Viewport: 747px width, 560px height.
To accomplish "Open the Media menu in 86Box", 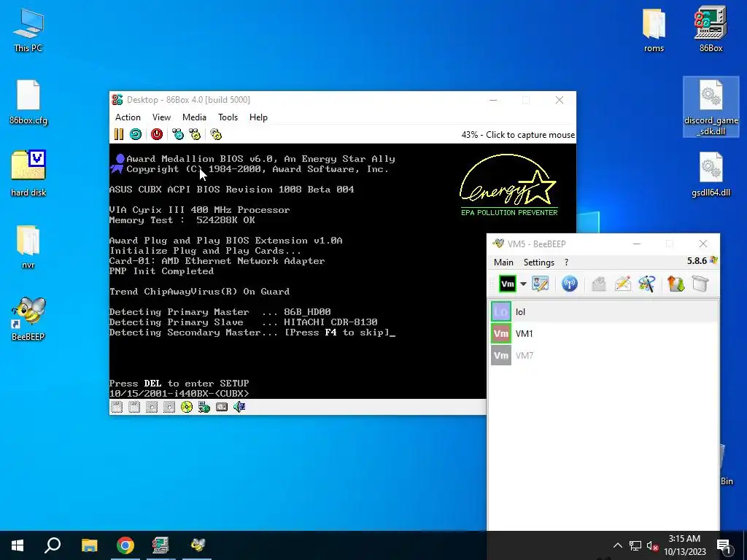I will click(x=194, y=117).
